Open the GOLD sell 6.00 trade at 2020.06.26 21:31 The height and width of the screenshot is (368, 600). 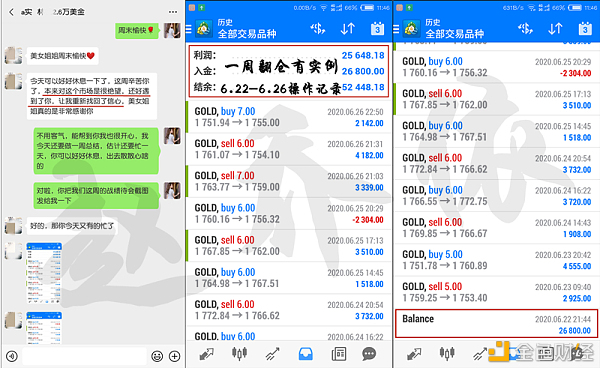289,149
